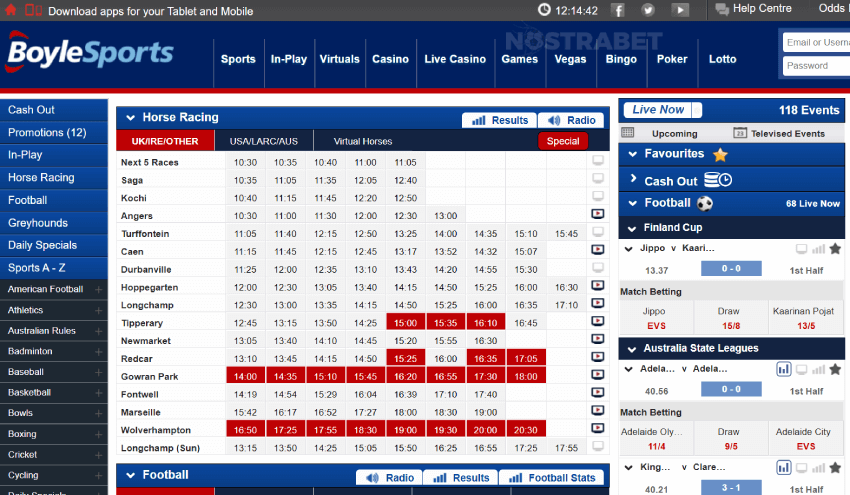Collapse the Jippo v Kaarinan match
Image resolution: width=850 pixels, height=495 pixels.
coord(629,249)
